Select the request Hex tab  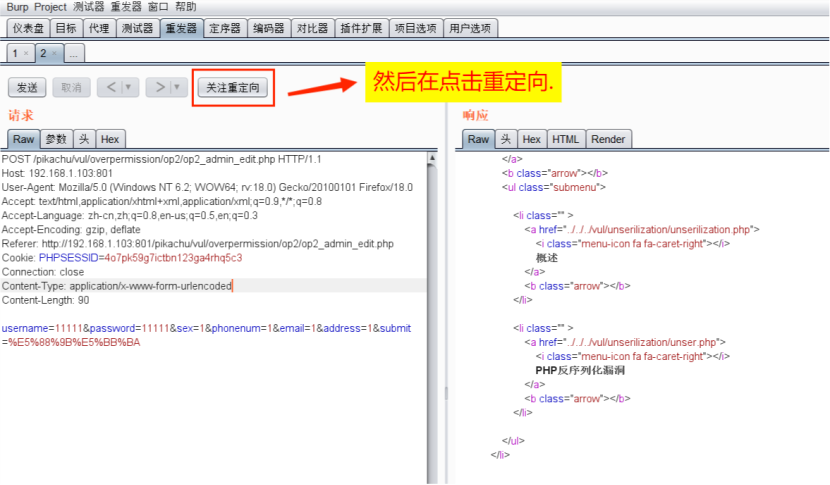[x=110, y=139]
